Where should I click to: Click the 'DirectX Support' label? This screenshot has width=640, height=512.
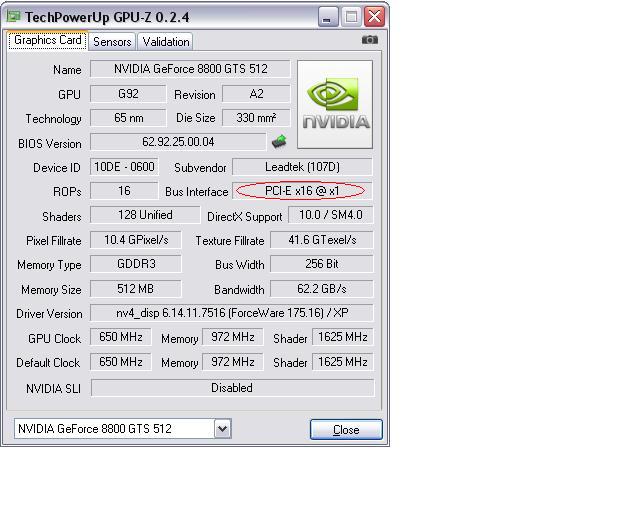click(244, 216)
